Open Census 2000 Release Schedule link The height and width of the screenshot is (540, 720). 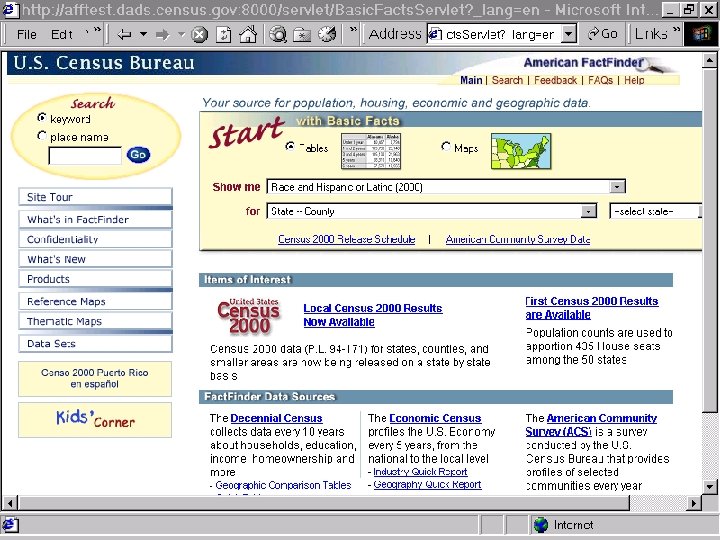[x=347, y=239]
